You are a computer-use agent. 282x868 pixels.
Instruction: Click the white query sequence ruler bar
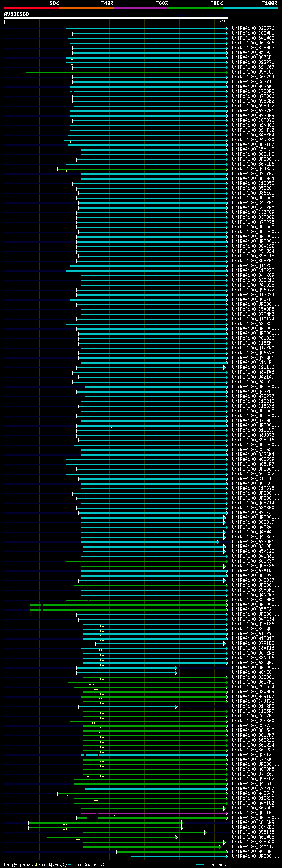click(x=116, y=18)
